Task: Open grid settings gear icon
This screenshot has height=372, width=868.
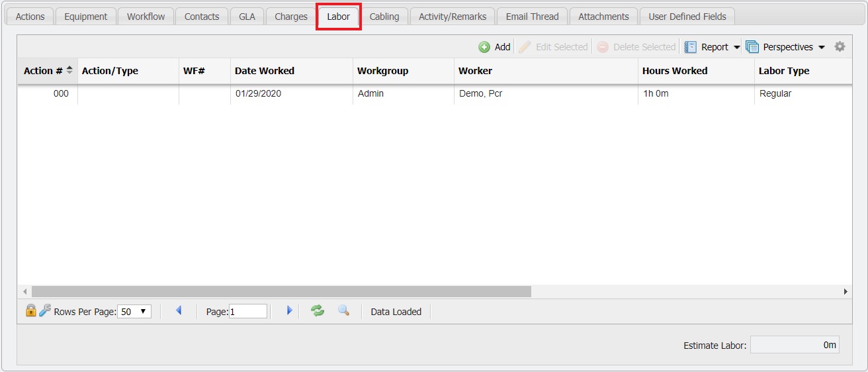Action: (x=840, y=47)
